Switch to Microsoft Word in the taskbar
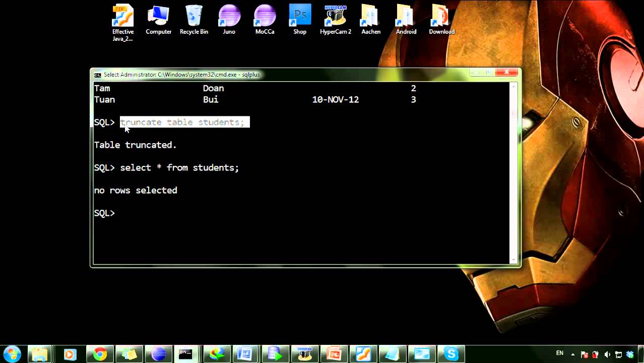This screenshot has height=363, width=644. (x=245, y=354)
